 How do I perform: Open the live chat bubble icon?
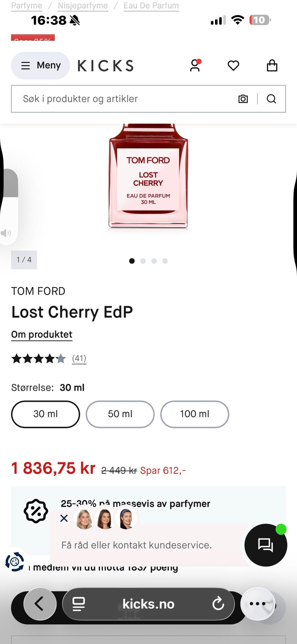tap(265, 545)
